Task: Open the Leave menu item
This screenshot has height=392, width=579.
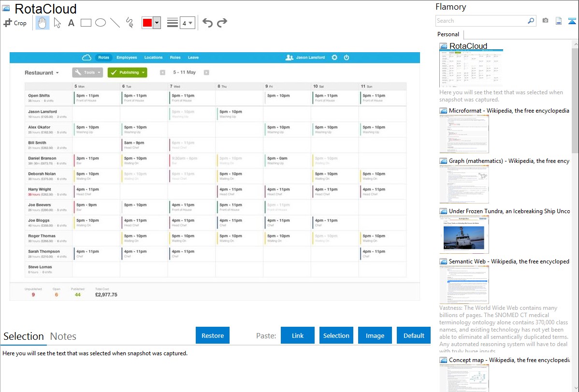Action: (x=193, y=58)
